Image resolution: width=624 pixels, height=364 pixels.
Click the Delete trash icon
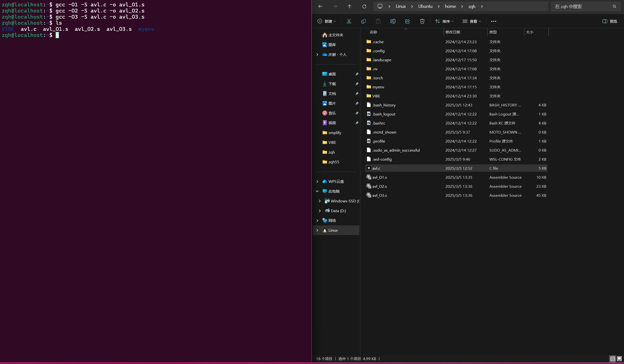[422, 21]
